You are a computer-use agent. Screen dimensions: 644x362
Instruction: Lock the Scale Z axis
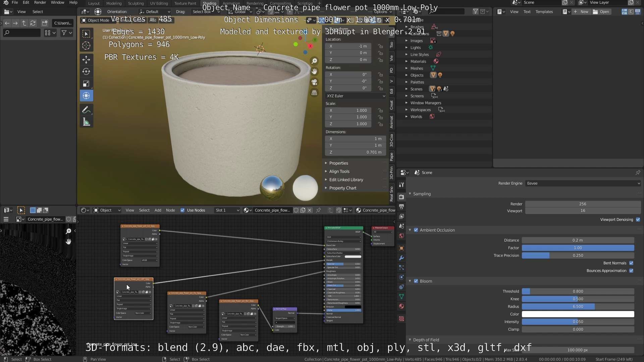pyautogui.click(x=380, y=124)
